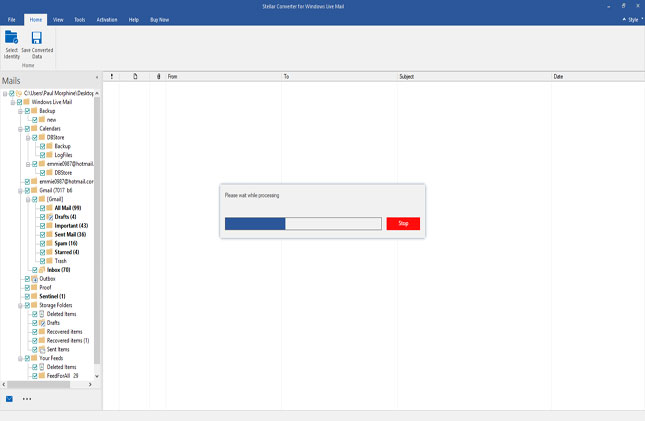The image size is (645, 421).
Task: Collapse the root path tree node
Action: coord(5,94)
